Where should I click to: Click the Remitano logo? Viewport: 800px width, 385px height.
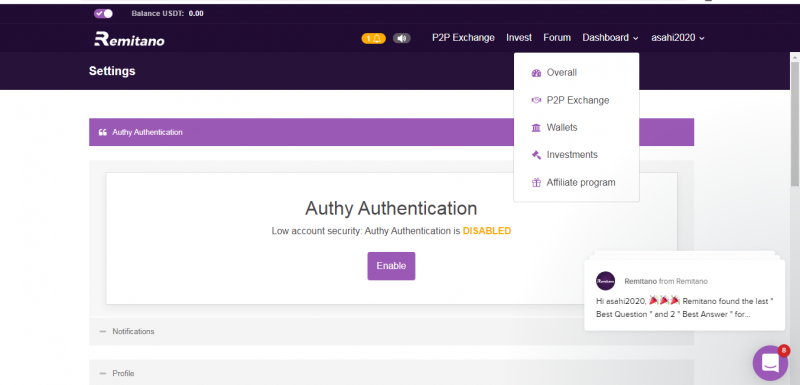click(x=129, y=39)
